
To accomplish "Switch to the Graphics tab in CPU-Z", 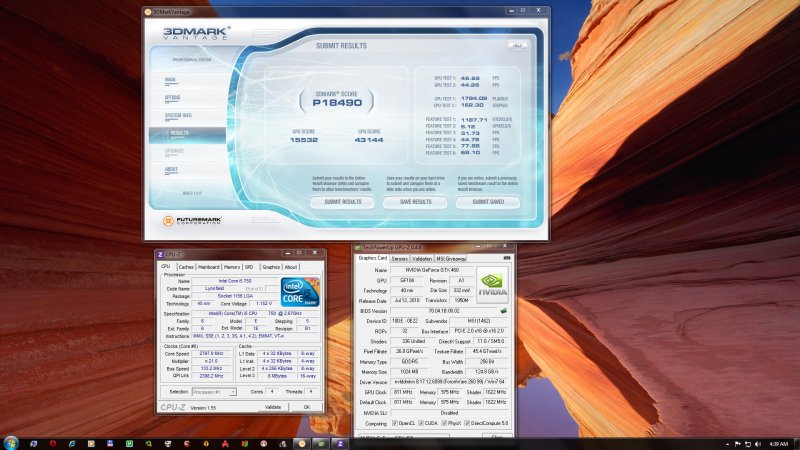I will pos(271,267).
